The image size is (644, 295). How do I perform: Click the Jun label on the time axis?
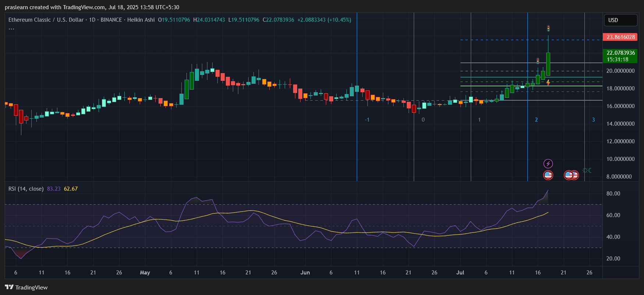(305, 273)
